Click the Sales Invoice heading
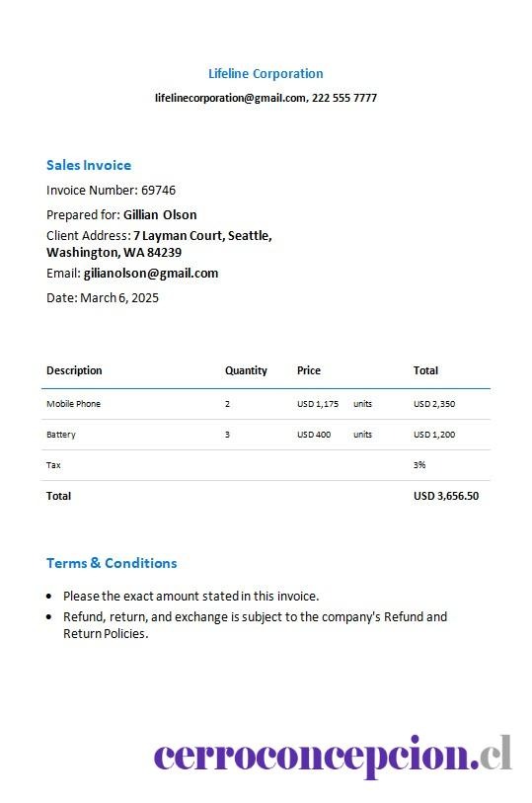 click(x=89, y=165)
